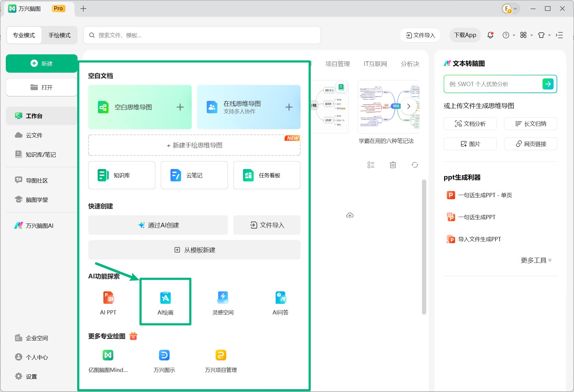The image size is (574, 392).
Task: Click the 打开 button
Action: coord(42,87)
